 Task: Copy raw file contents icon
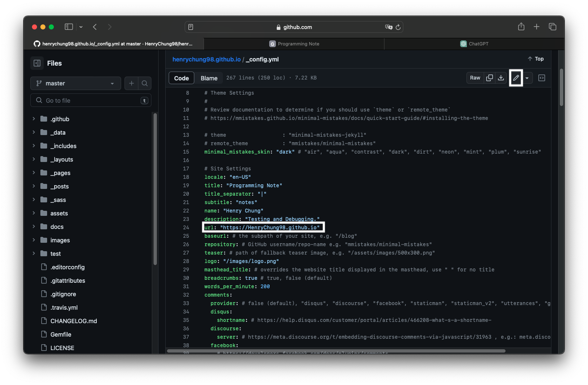(490, 78)
